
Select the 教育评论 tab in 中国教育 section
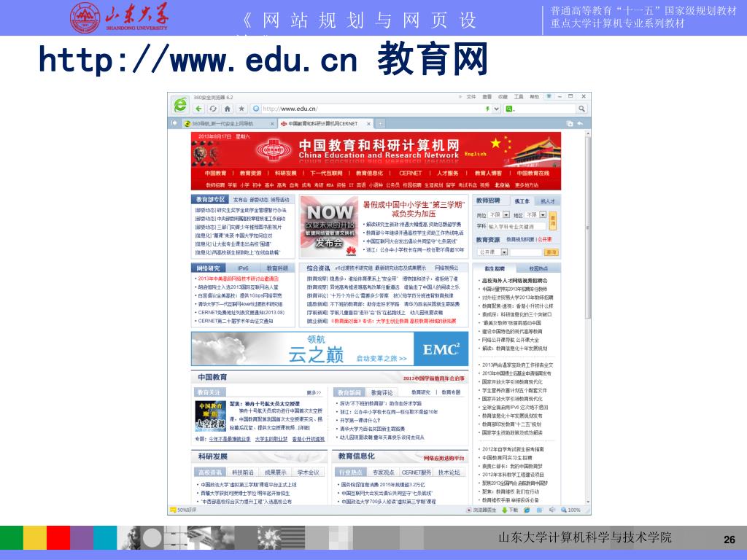point(382,393)
